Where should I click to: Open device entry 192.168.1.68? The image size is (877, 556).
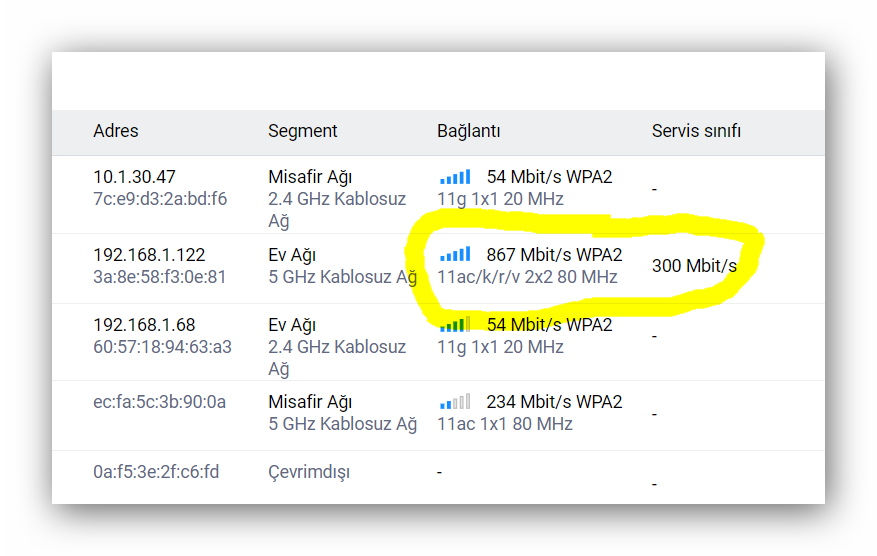[144, 324]
